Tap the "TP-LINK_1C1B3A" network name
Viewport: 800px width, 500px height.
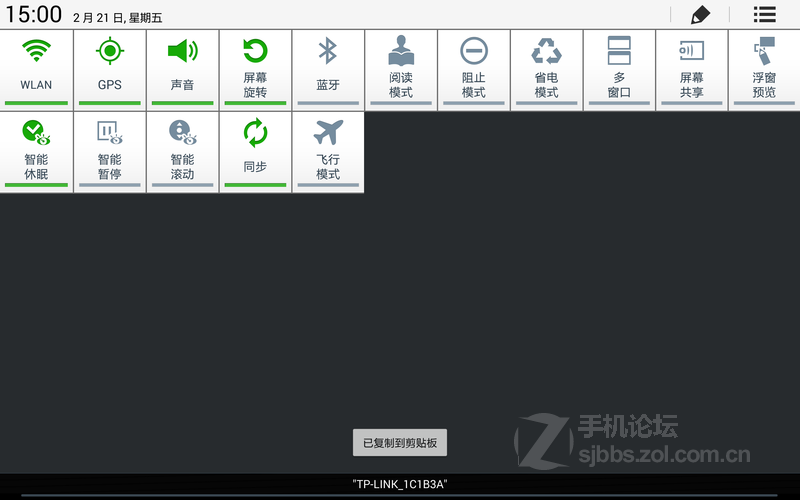pyautogui.click(x=399, y=484)
